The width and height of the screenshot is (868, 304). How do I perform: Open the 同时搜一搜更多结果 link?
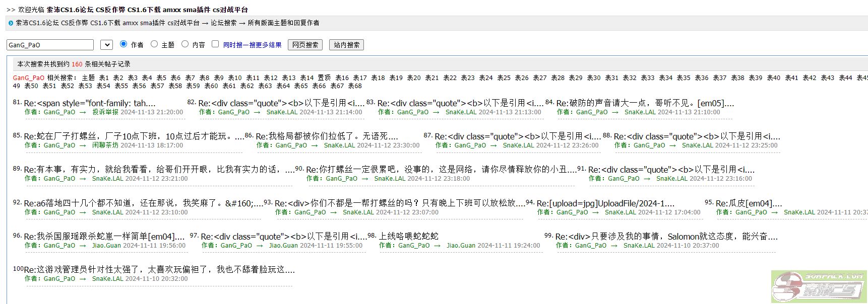click(x=252, y=45)
